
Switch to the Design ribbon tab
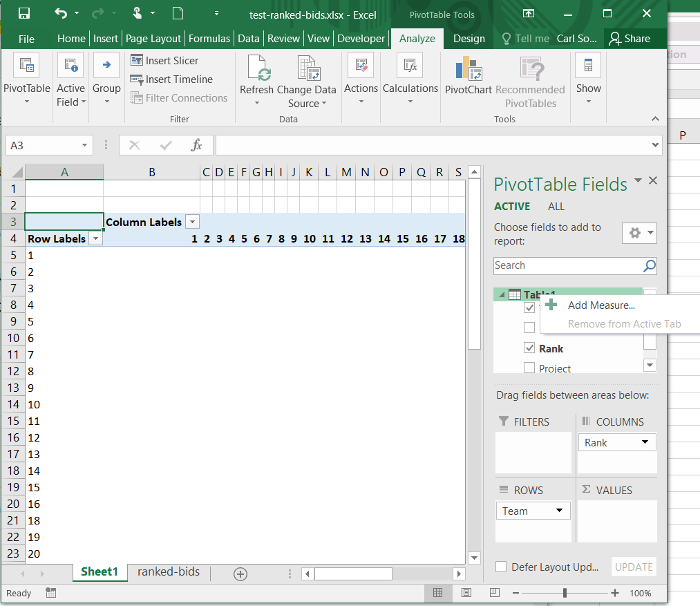[x=469, y=39]
